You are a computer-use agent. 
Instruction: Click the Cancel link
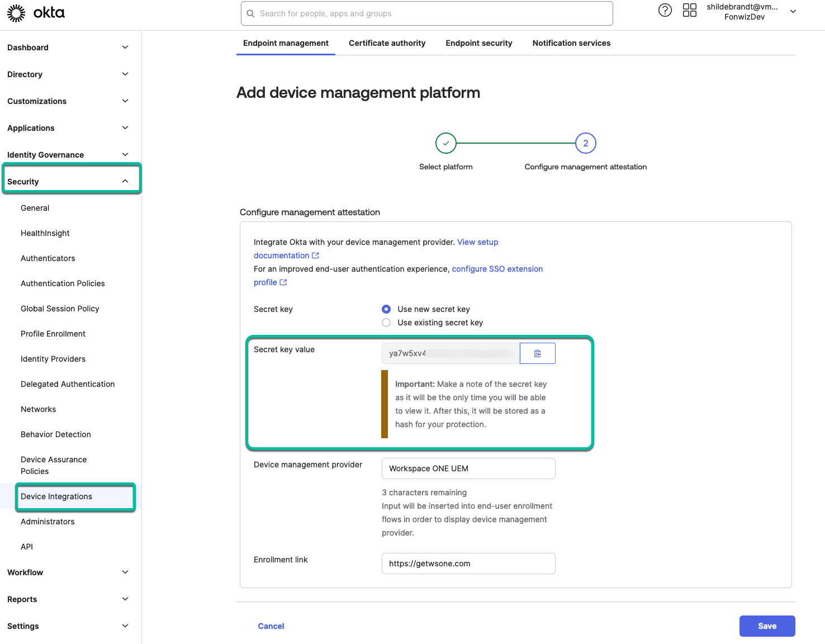(x=271, y=626)
